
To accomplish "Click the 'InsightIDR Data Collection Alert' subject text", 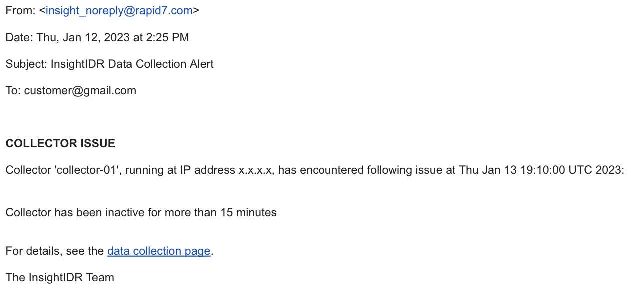I will coord(132,64).
